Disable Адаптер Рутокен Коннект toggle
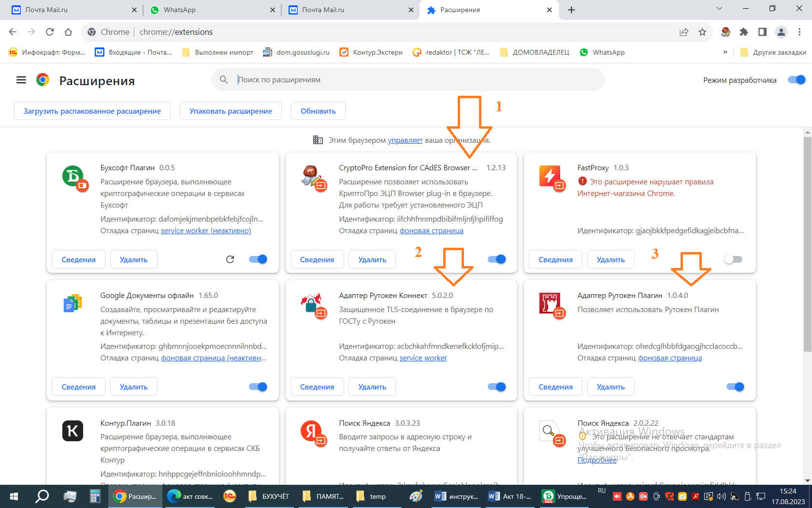812x508 pixels. (x=497, y=387)
